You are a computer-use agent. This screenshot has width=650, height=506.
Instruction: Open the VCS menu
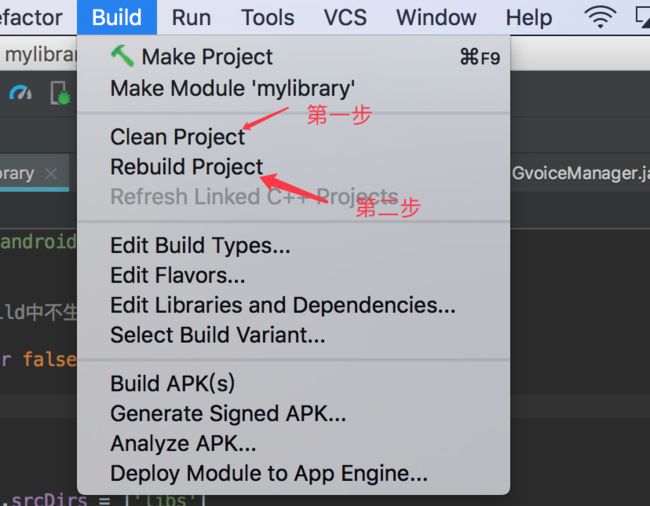pos(345,17)
